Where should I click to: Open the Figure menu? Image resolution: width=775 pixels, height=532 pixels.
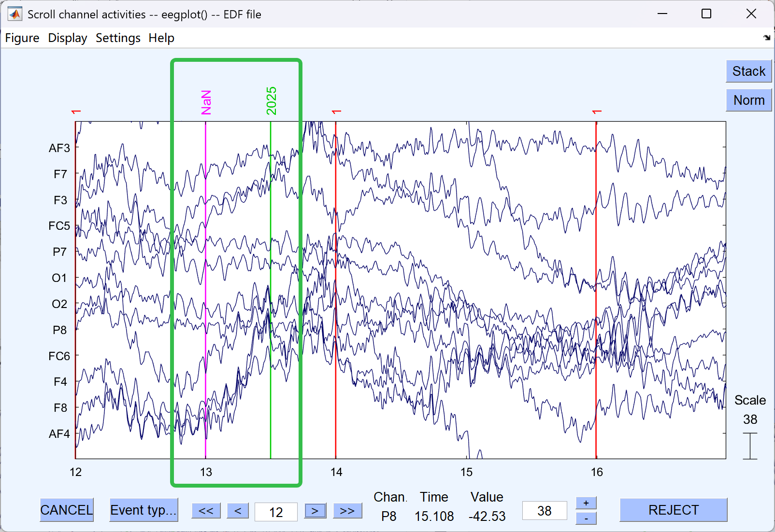[22, 38]
